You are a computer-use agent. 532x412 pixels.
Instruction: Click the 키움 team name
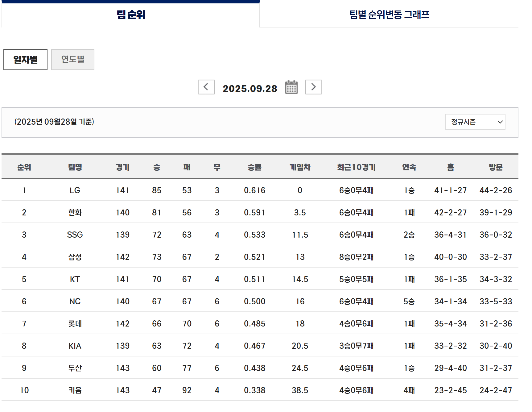click(75, 390)
